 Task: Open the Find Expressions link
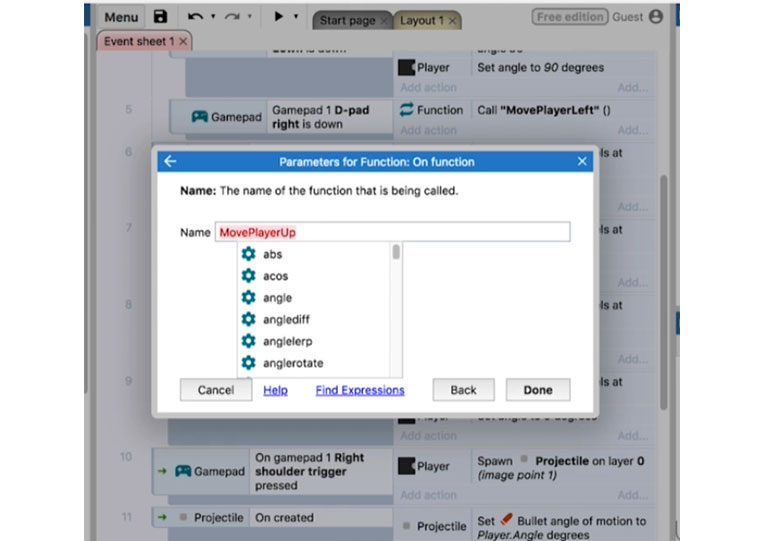[360, 390]
